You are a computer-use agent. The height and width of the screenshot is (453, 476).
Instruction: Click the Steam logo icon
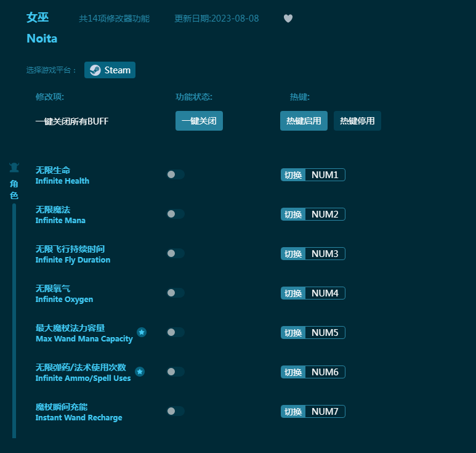(95, 70)
